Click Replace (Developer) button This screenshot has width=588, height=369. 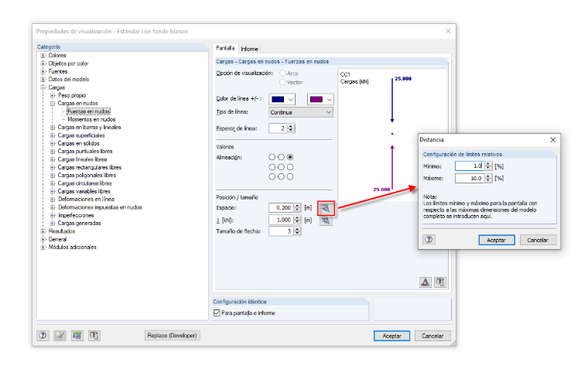point(172,335)
